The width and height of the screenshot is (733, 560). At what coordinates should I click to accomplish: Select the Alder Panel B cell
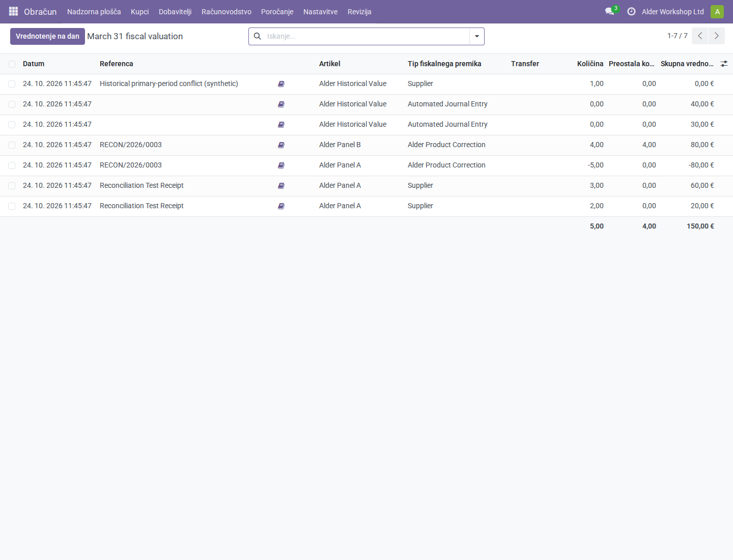tap(340, 145)
